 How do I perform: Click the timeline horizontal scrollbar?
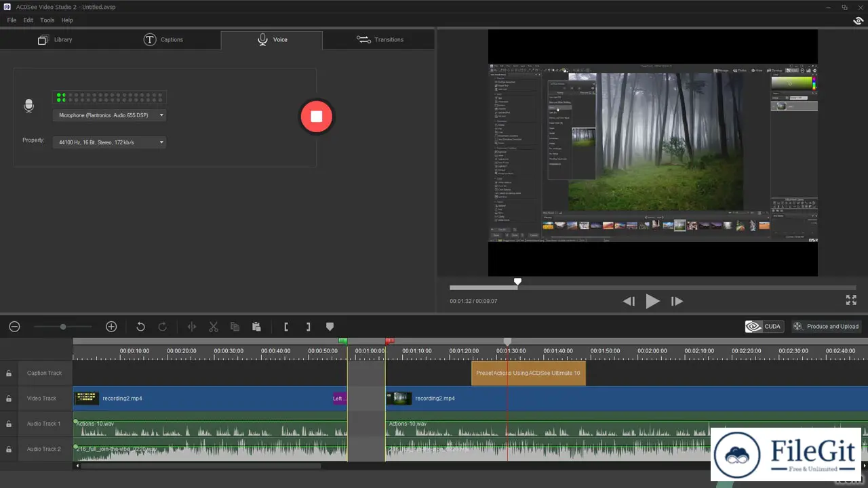click(201, 466)
